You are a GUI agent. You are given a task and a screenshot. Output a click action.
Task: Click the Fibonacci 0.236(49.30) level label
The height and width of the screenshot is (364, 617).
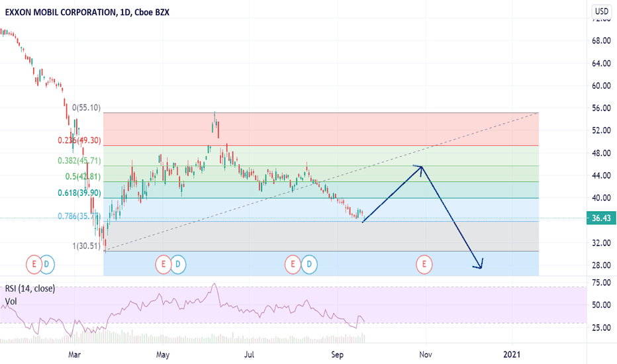tap(79, 140)
